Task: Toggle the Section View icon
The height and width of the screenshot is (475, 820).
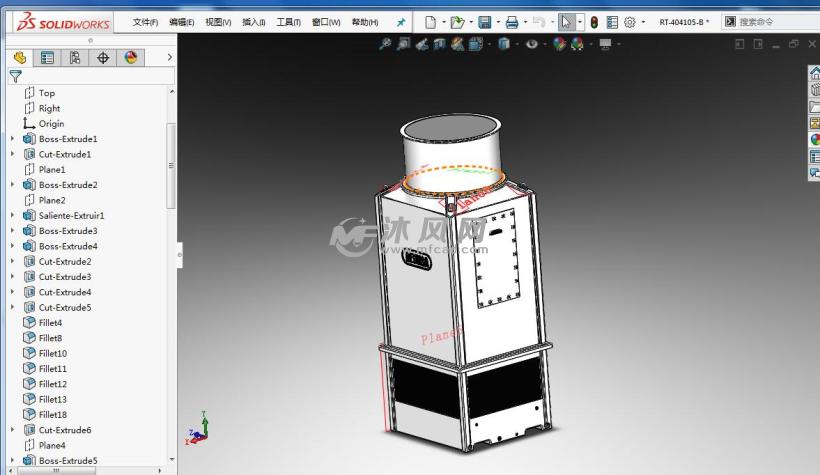Action: pos(439,44)
